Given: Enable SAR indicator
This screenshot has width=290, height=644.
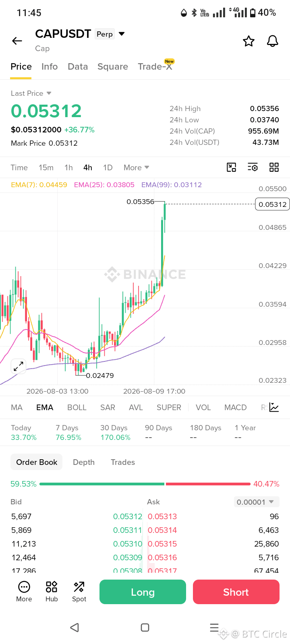Looking at the screenshot, I should point(108,407).
